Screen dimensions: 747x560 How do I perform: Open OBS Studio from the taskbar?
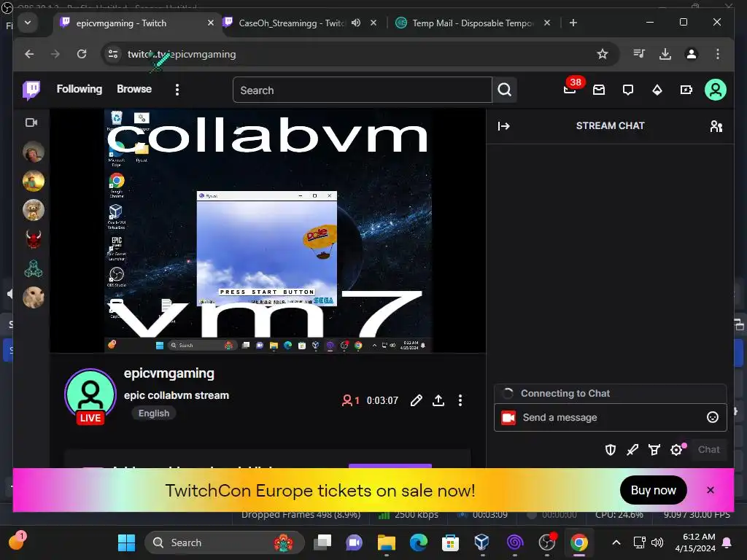[x=547, y=542]
